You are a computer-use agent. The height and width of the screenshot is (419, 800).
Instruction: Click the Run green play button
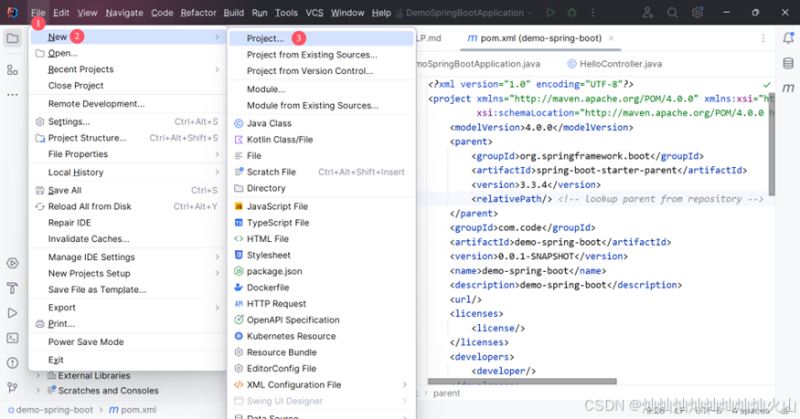click(550, 13)
